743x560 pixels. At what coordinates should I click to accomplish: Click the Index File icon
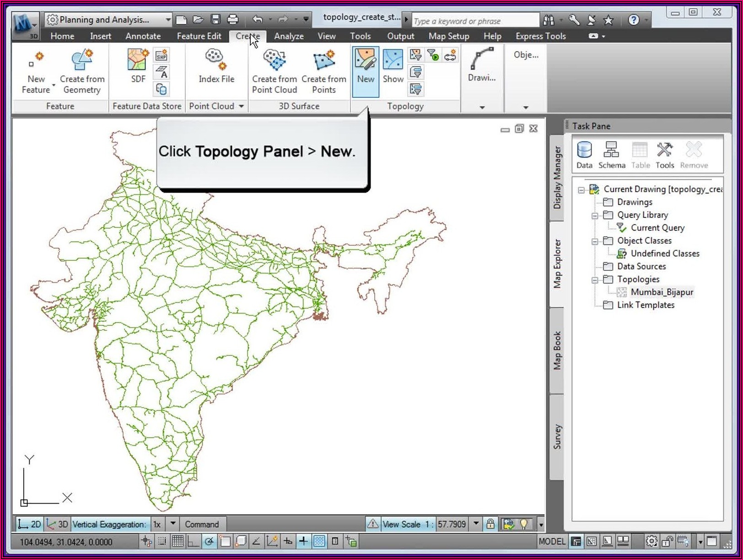point(216,66)
